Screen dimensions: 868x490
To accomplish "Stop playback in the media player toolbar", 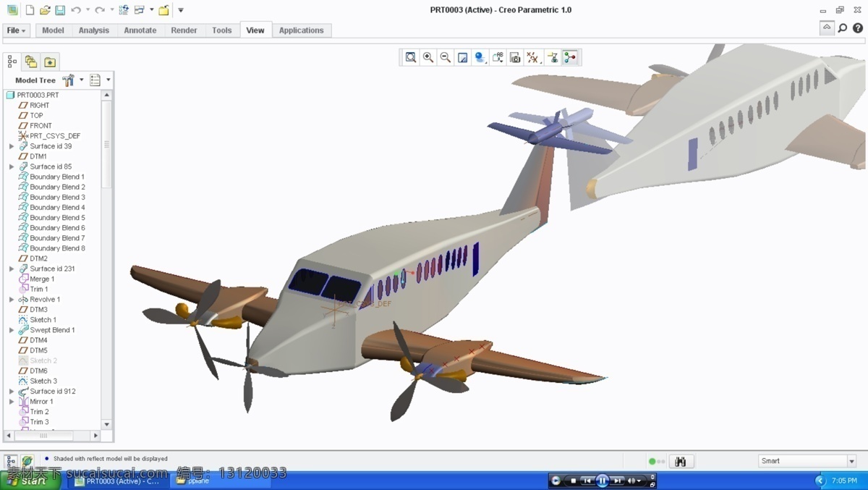I will pyautogui.click(x=574, y=481).
